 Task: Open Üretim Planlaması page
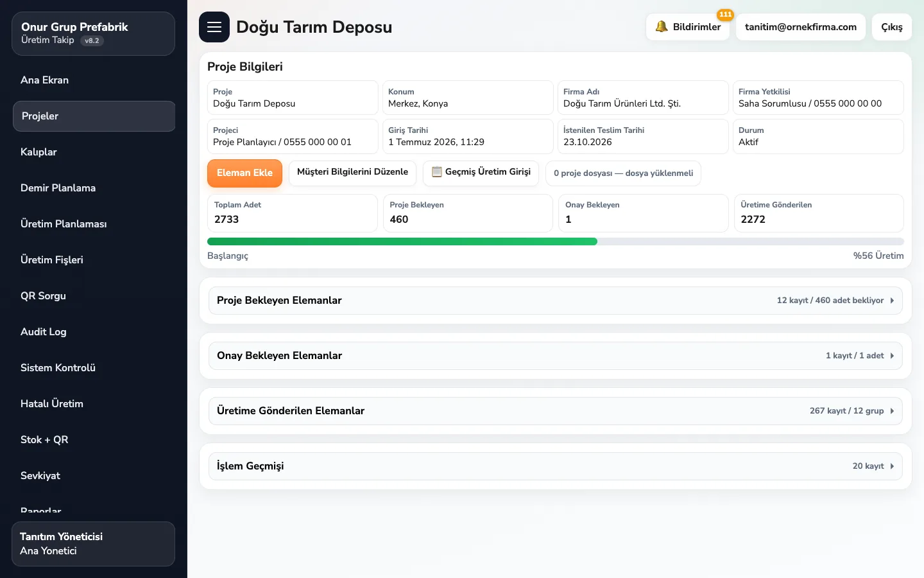(x=94, y=224)
